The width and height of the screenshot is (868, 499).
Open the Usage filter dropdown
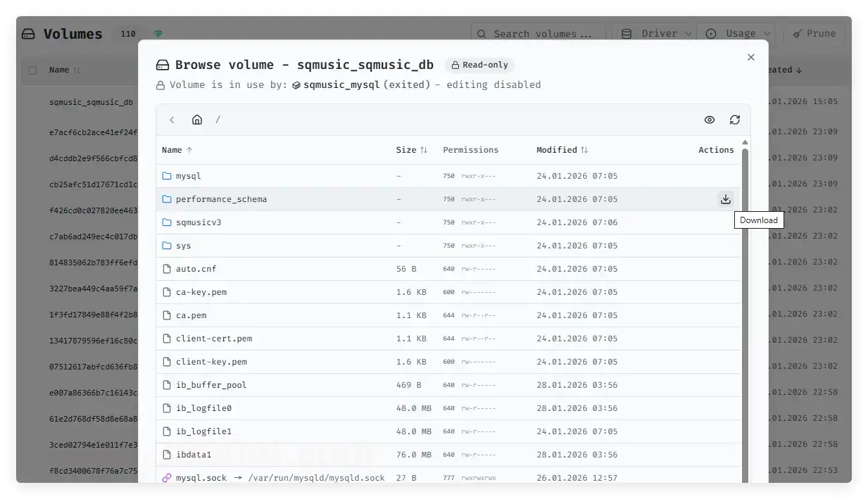pyautogui.click(x=738, y=34)
